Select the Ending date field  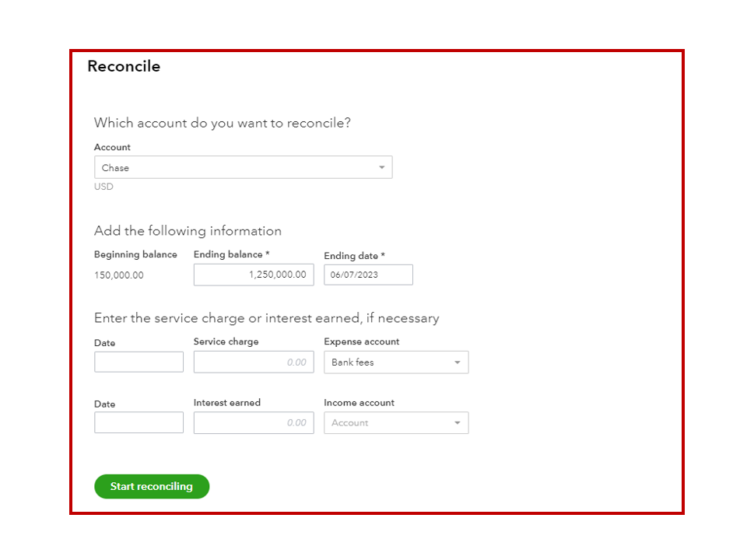click(x=368, y=275)
